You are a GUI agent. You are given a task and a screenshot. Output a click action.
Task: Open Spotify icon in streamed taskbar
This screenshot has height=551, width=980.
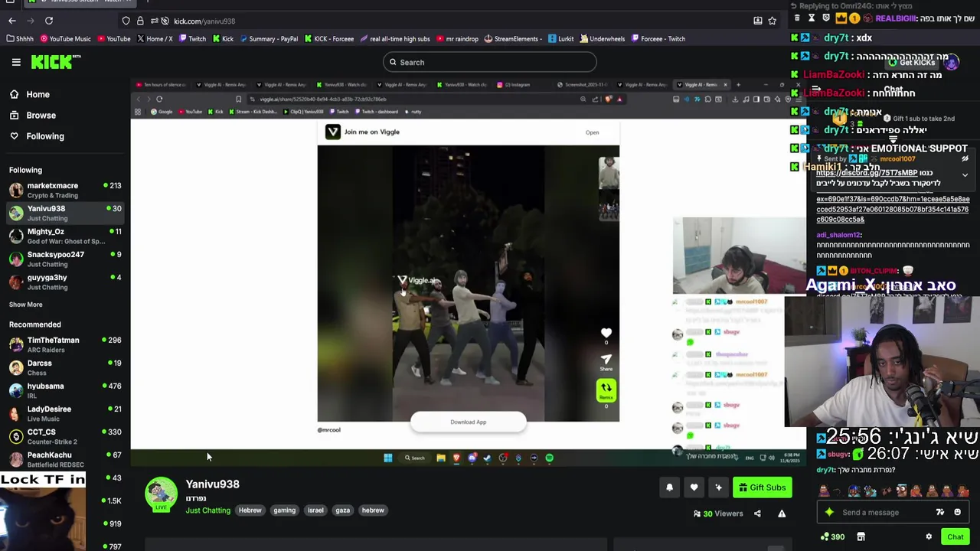point(549,458)
